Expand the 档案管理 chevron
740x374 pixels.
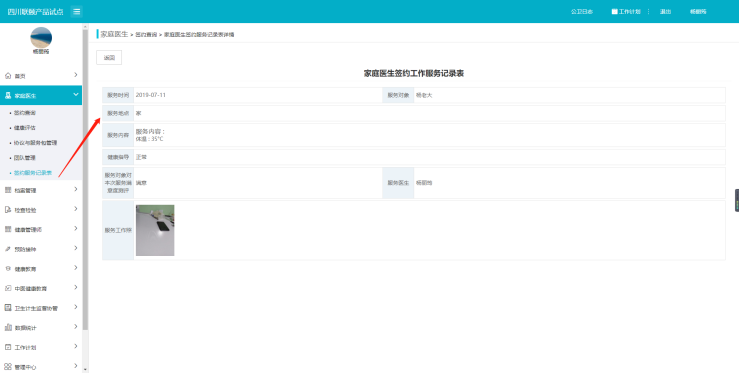tap(76, 190)
